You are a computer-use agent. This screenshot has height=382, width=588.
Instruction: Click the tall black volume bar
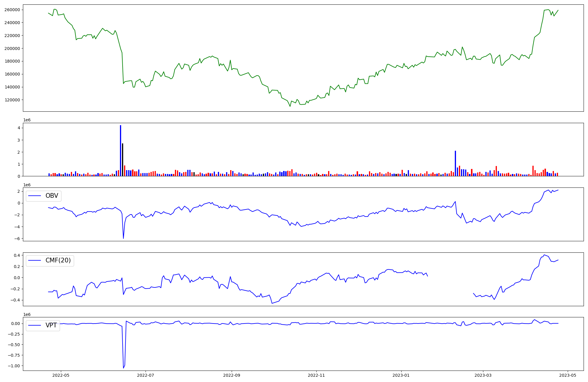click(123, 160)
